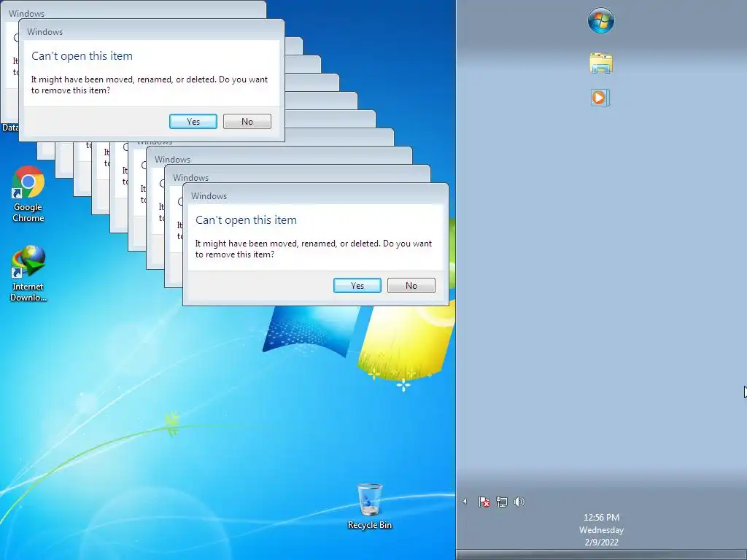Launch Windows Media Player taskbar icon
Image resolution: width=747 pixels, height=560 pixels.
click(x=600, y=98)
